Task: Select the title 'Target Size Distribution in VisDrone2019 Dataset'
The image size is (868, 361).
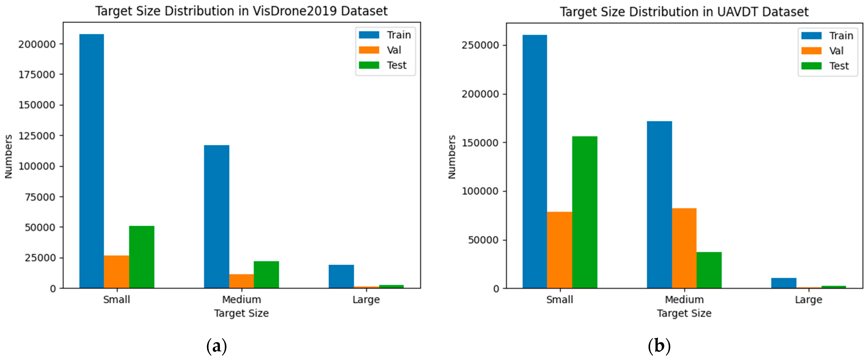Action: pyautogui.click(x=241, y=11)
